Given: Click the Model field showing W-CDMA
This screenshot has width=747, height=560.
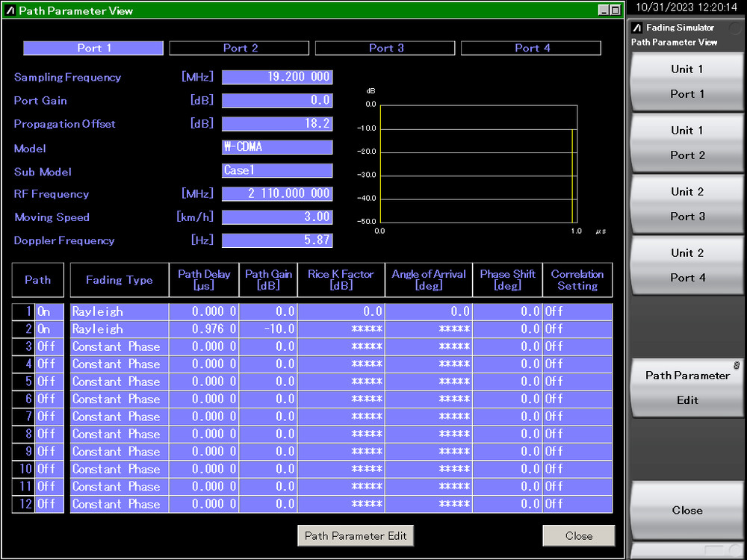Looking at the screenshot, I should [x=277, y=147].
